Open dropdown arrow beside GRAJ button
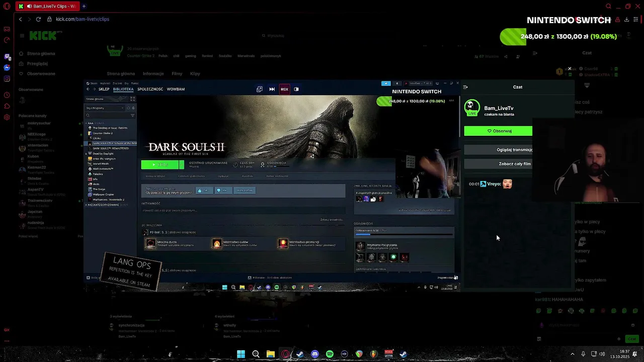Viewport: 644px width, 362px height. coord(182,165)
